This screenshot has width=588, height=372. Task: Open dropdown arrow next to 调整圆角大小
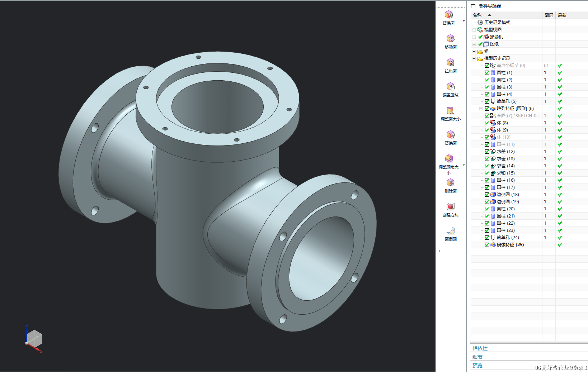click(x=464, y=165)
